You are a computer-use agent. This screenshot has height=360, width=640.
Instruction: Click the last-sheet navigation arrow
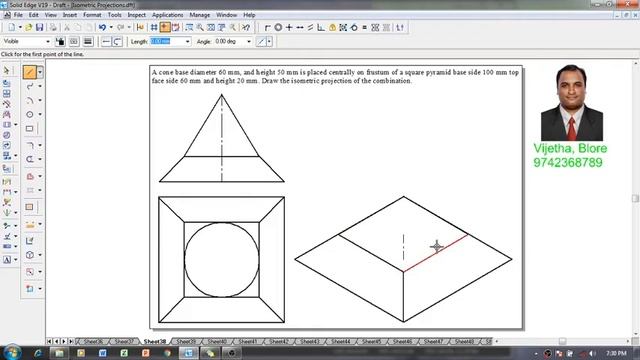71,341
